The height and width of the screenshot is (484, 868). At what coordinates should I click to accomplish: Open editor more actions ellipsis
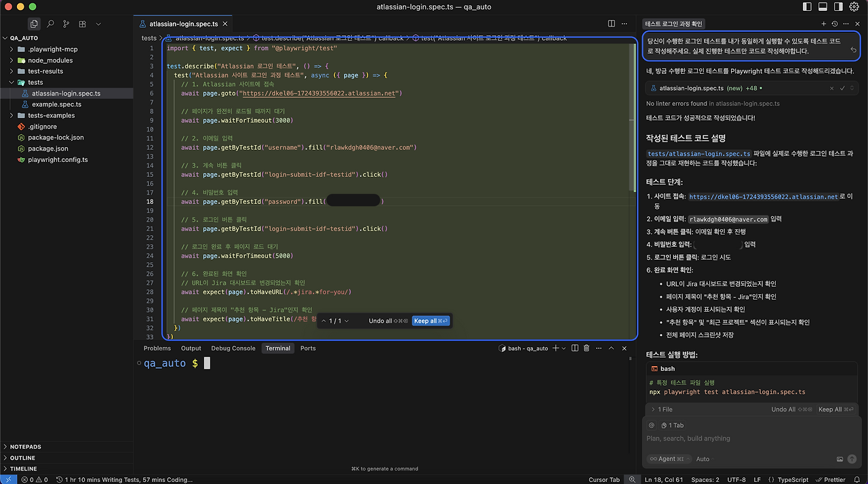tap(626, 24)
